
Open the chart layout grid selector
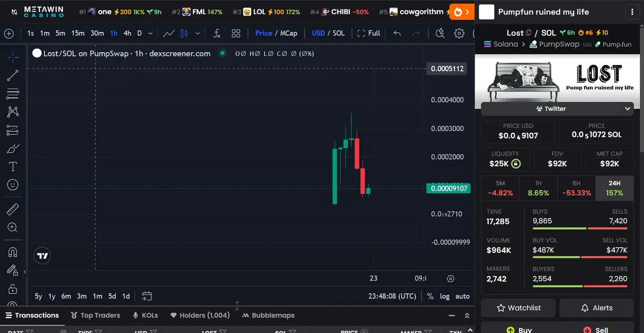tap(236, 33)
